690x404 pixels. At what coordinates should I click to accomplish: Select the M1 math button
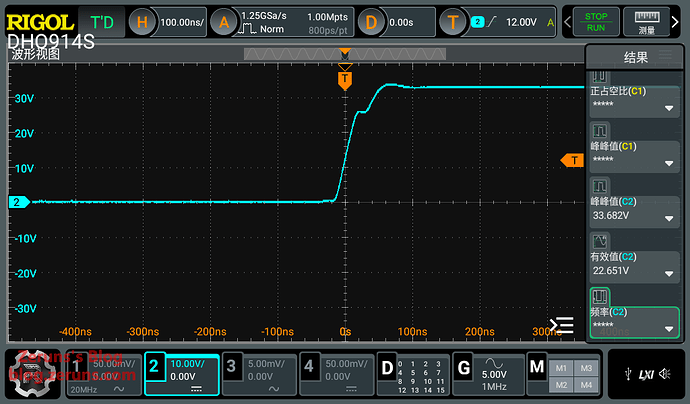(x=561, y=366)
